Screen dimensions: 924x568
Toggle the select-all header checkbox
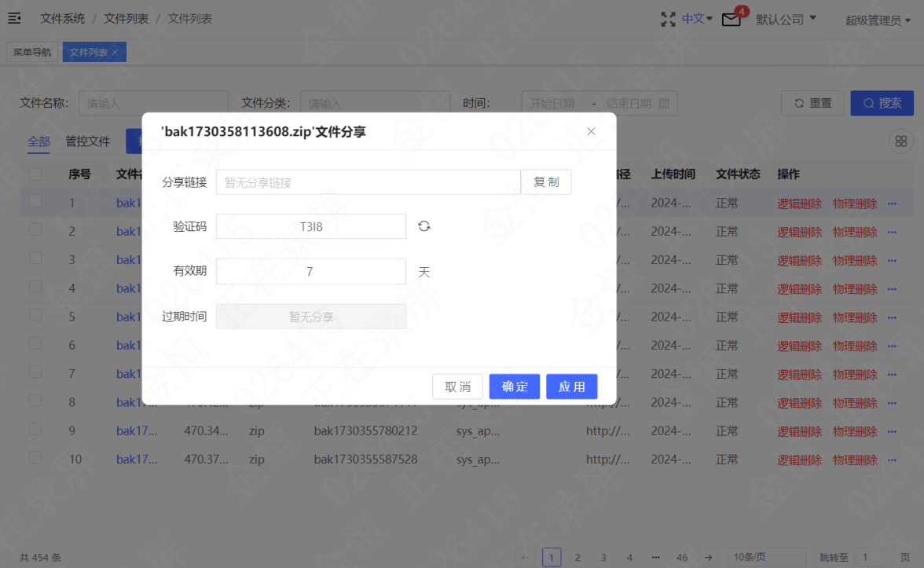click(35, 174)
